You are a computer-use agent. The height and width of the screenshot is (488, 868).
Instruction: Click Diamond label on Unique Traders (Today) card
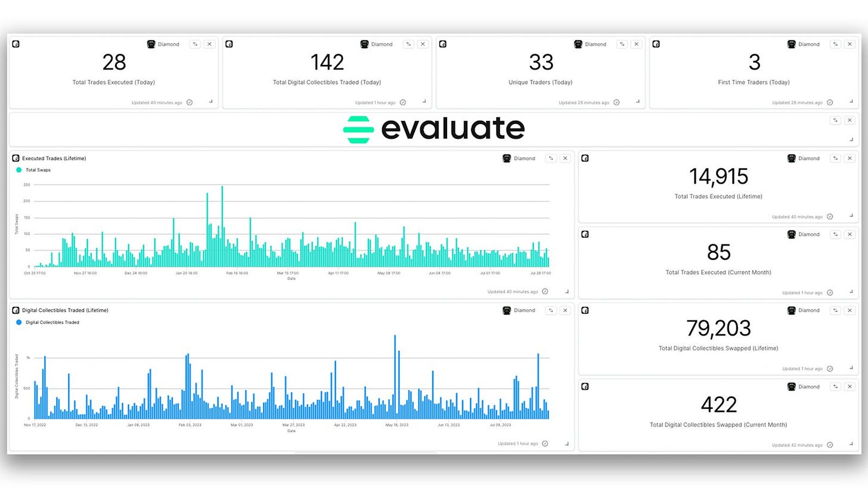click(596, 44)
